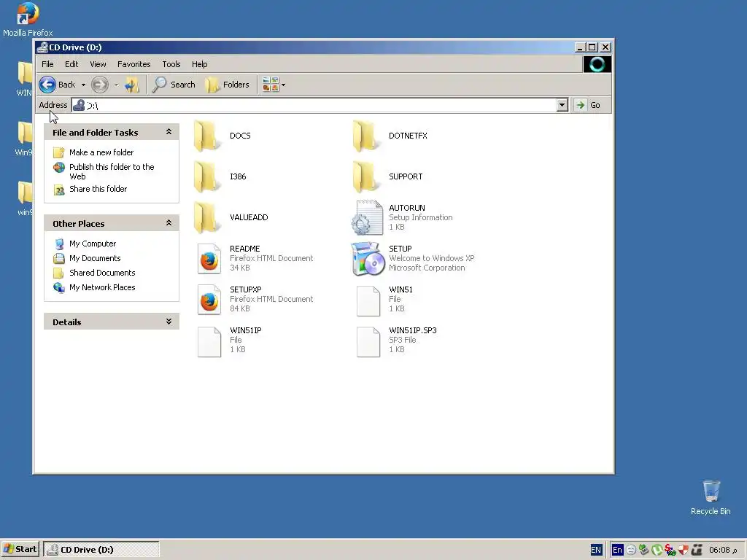Open the Help menu
Screen dimensions: 747x560
(200, 64)
